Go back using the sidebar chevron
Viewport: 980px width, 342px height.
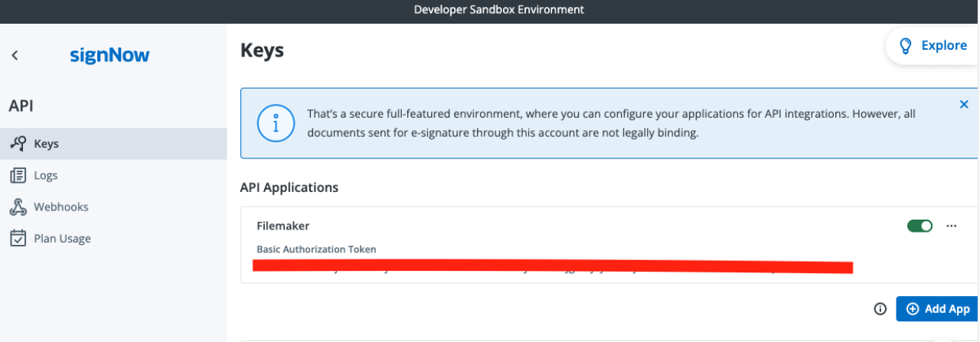click(x=15, y=55)
